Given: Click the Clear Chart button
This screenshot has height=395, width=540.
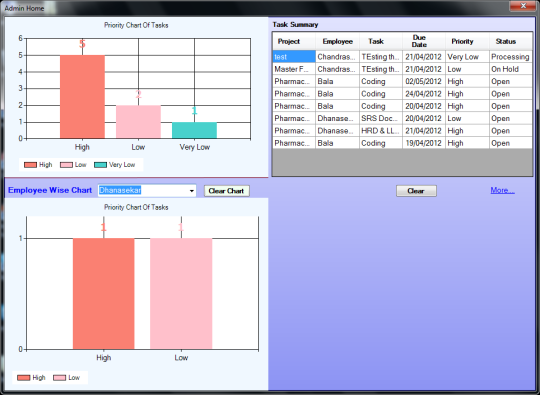Looking at the screenshot, I should [x=226, y=191].
